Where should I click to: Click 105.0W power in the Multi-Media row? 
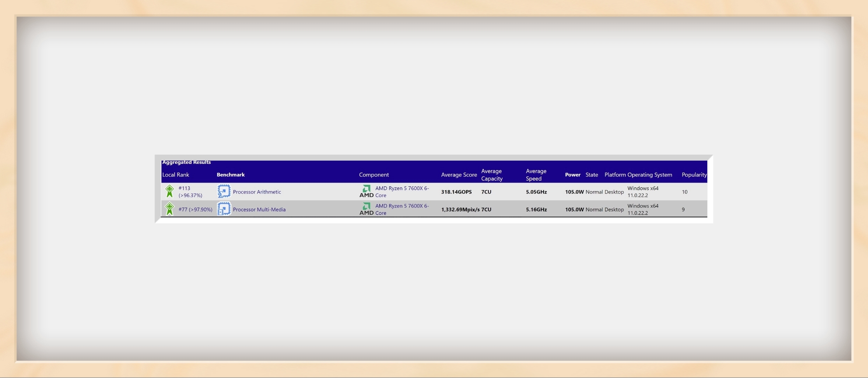pos(575,209)
